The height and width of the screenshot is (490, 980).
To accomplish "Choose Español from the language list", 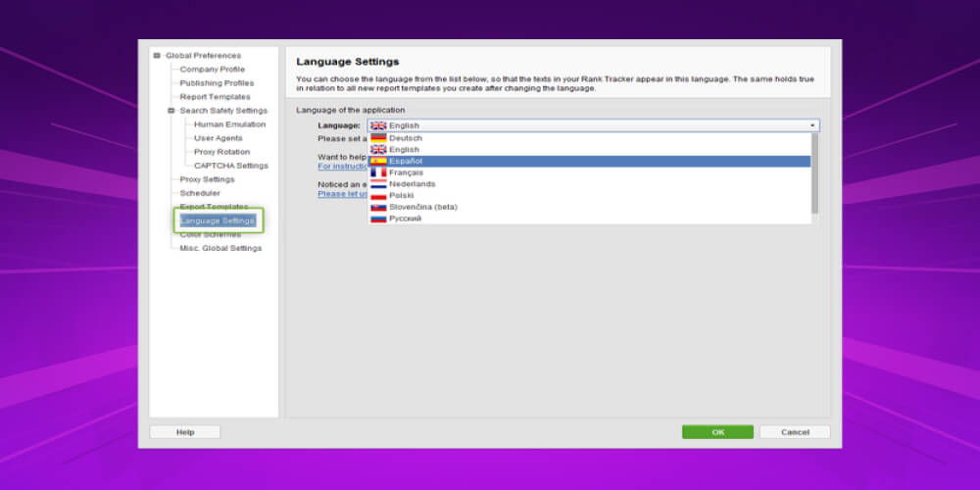I will [589, 162].
